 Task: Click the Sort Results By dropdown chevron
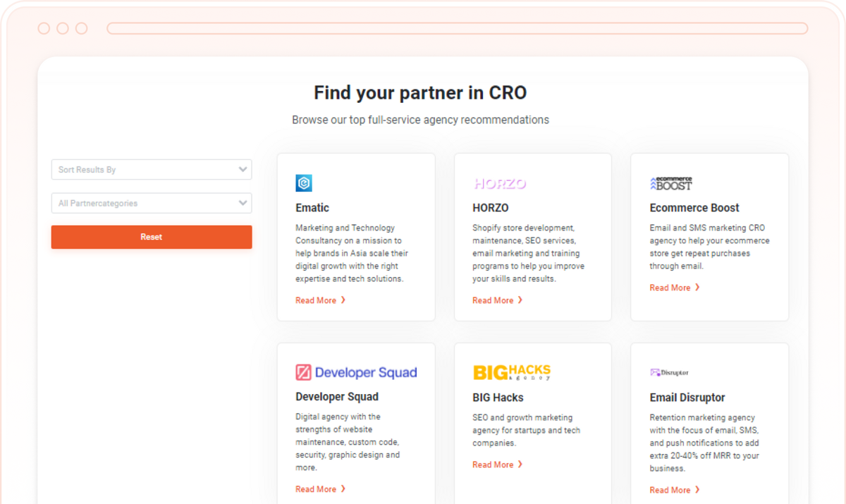[x=243, y=169]
